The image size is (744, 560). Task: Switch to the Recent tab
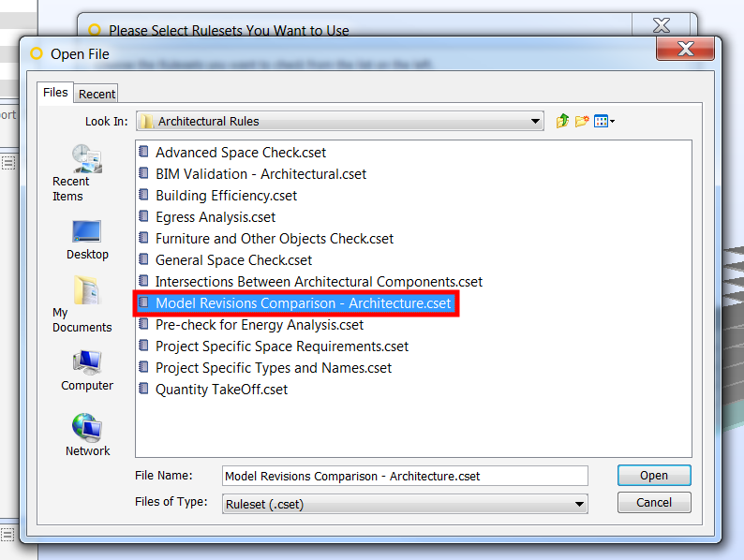97,94
